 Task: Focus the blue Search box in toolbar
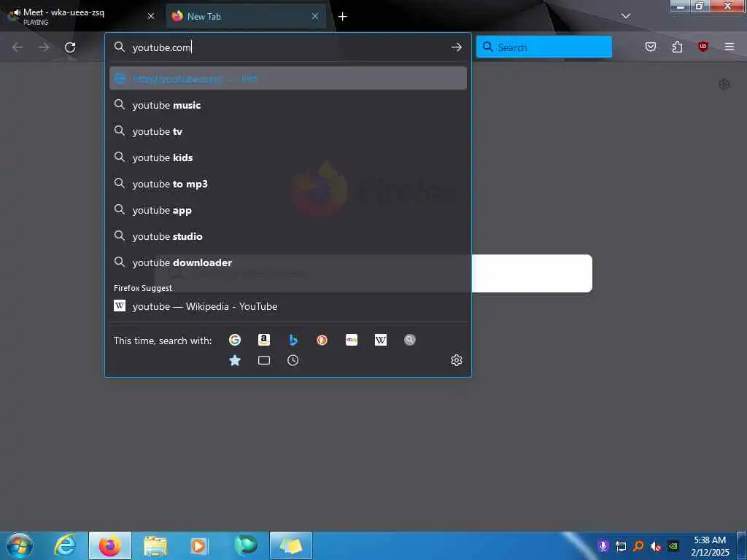(543, 47)
